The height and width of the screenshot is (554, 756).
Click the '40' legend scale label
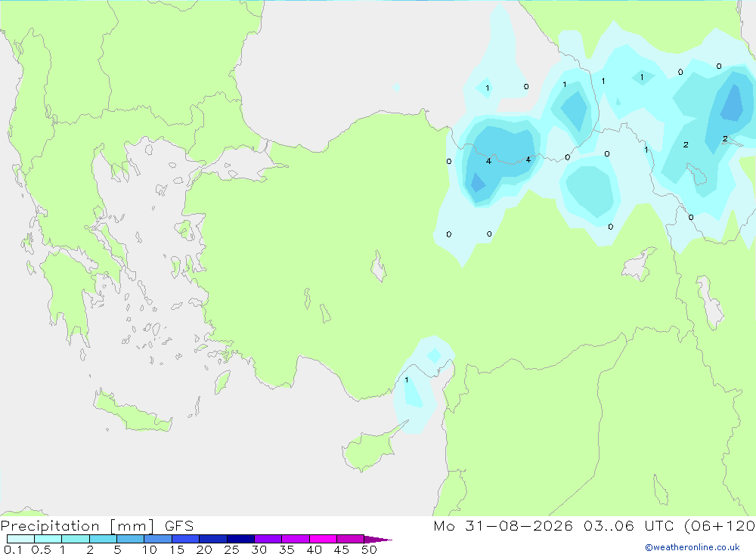[314, 549]
